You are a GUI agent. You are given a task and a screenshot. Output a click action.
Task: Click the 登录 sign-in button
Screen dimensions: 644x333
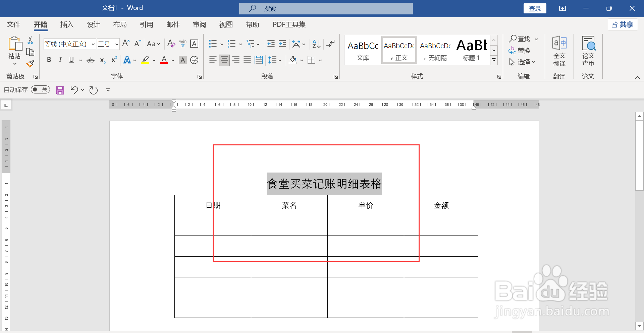(535, 8)
